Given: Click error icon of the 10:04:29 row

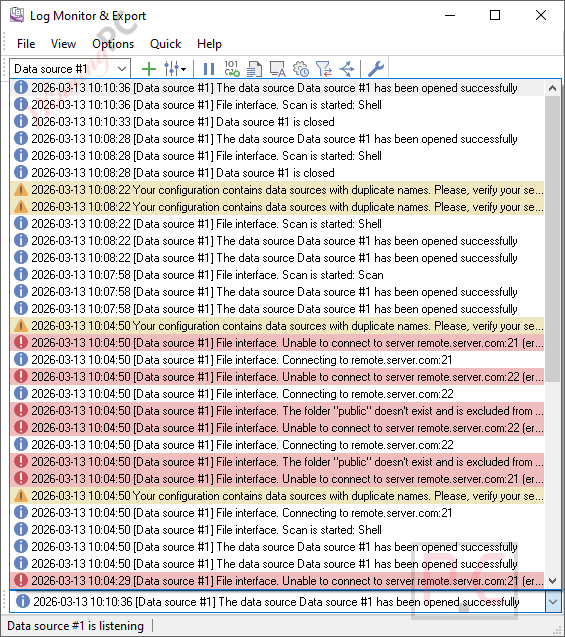Looking at the screenshot, I should tap(21, 580).
